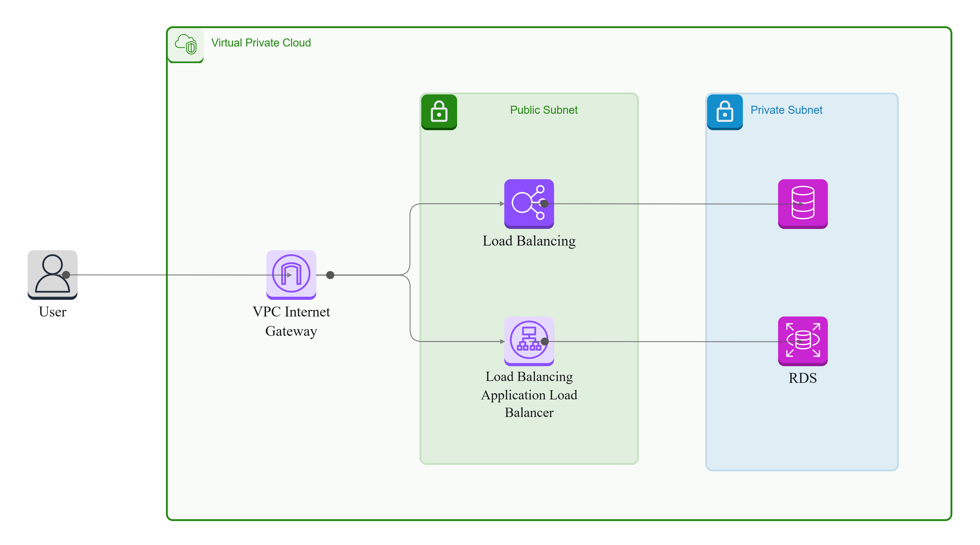Select the User person icon
The height and width of the screenshot is (545, 980).
[x=53, y=275]
